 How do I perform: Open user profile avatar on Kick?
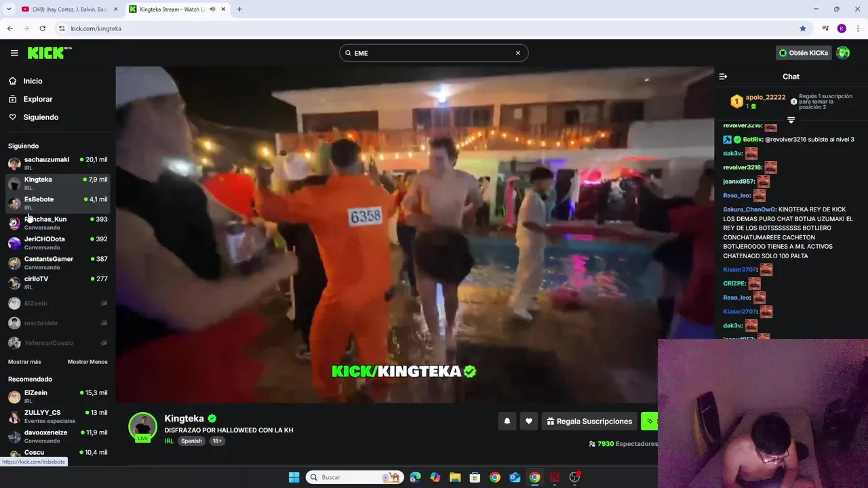click(843, 53)
